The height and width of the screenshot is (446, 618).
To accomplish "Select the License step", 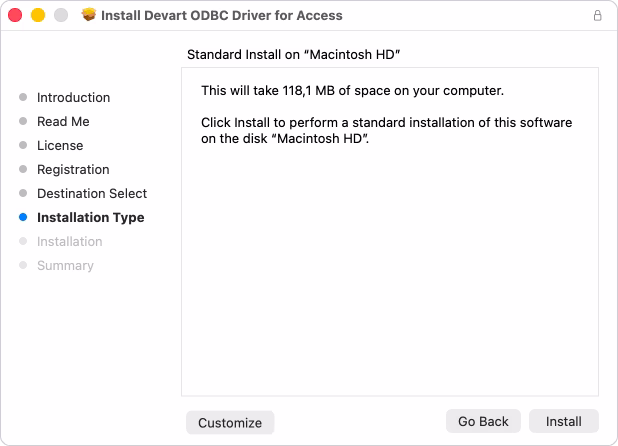I will (60, 145).
